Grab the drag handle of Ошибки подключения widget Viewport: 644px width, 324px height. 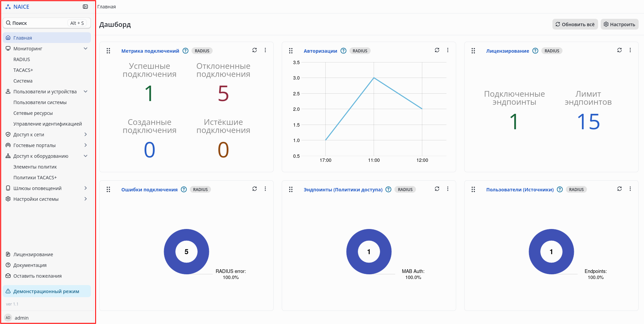[108, 189]
